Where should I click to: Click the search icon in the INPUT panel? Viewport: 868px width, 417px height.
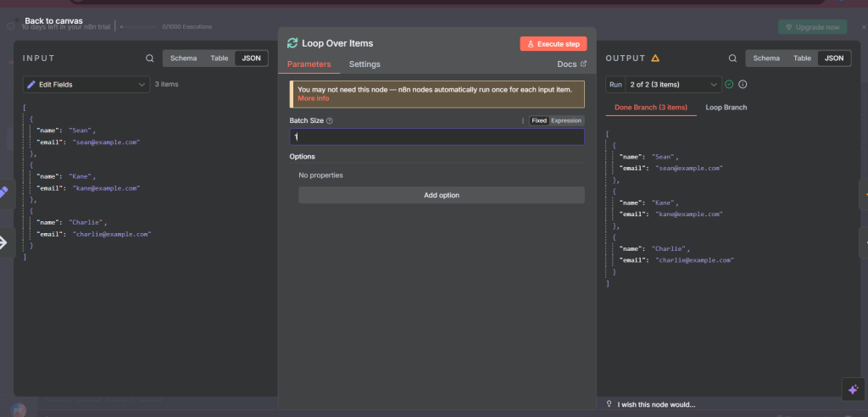pyautogui.click(x=150, y=58)
